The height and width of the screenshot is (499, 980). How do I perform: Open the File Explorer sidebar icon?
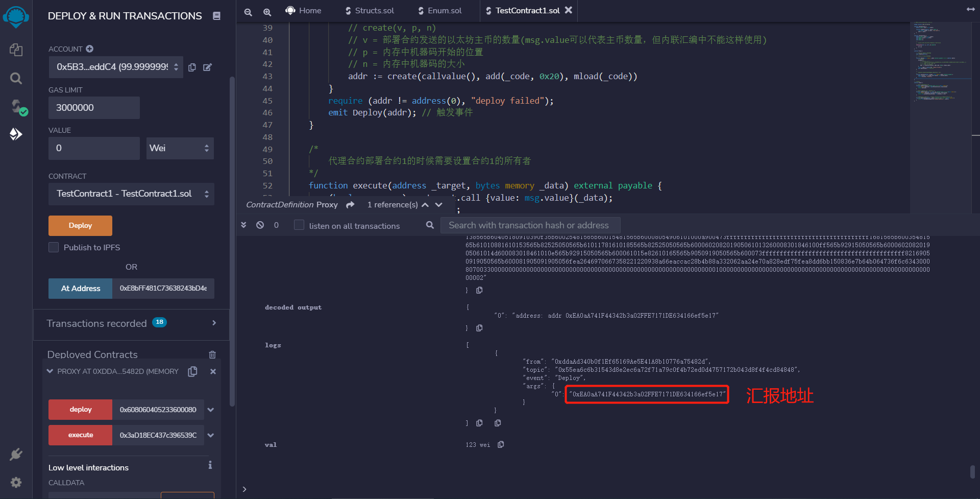(x=16, y=50)
